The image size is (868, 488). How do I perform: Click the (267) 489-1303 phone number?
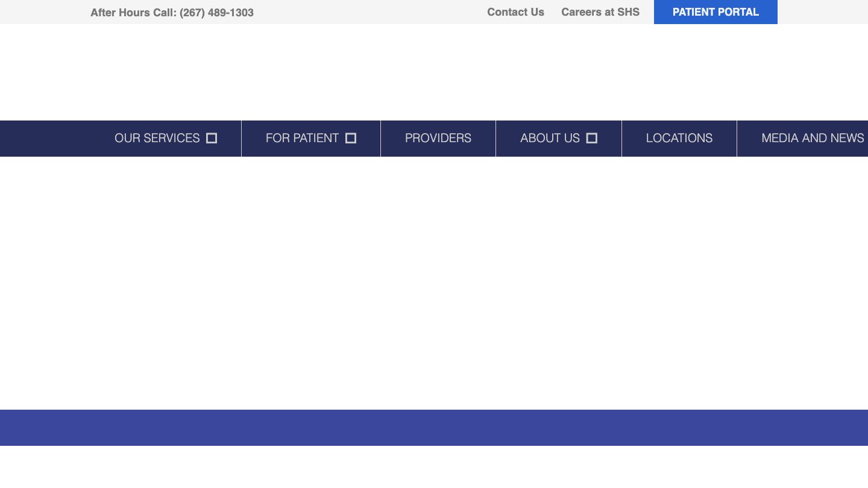(x=216, y=13)
